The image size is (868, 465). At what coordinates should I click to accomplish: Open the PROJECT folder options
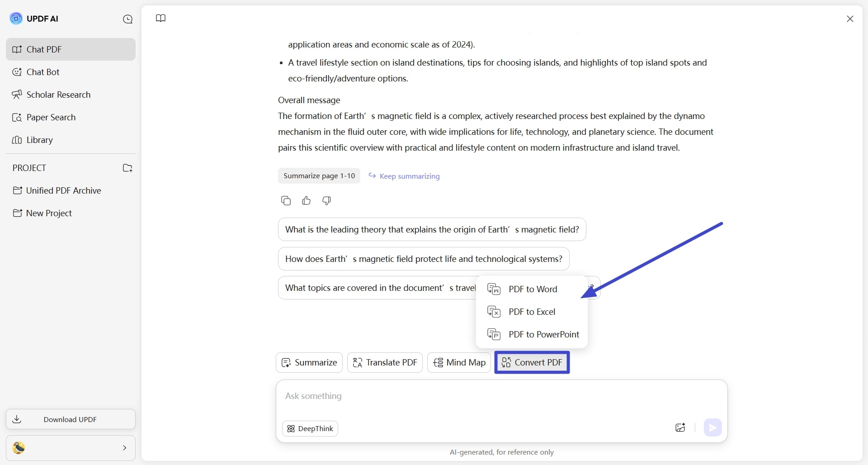(127, 168)
